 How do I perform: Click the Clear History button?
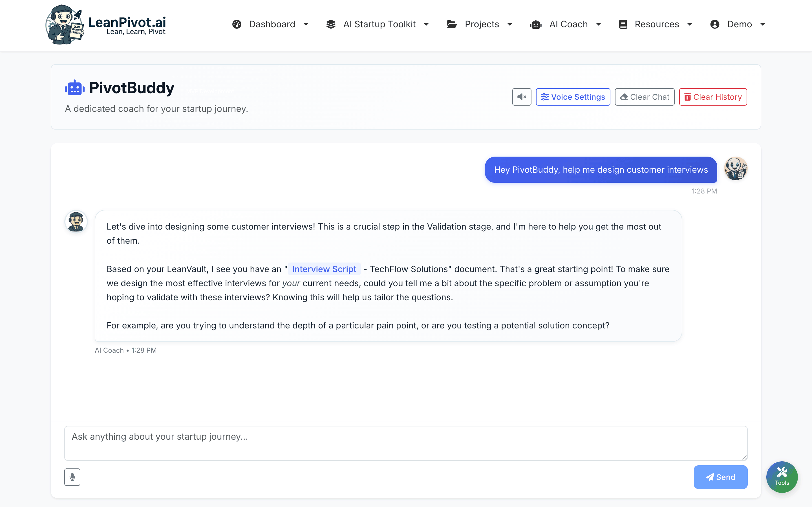[713, 97]
